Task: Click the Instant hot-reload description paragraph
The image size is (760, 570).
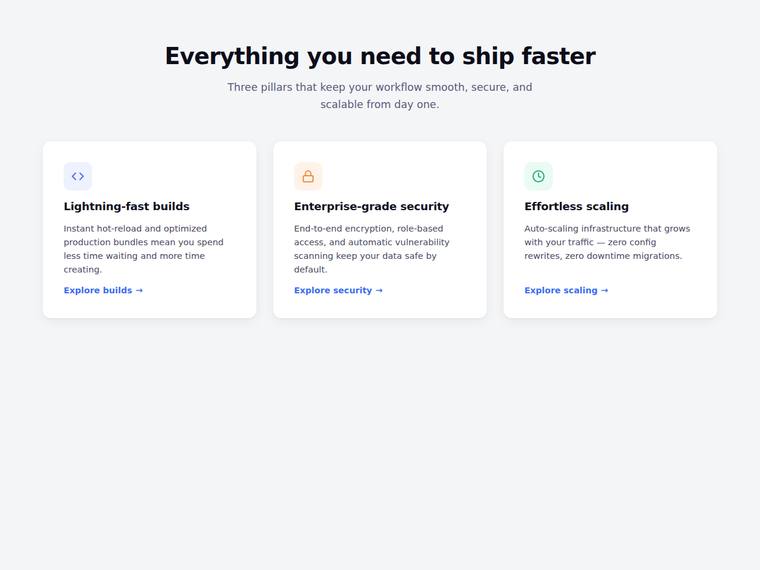Action: pos(143,249)
